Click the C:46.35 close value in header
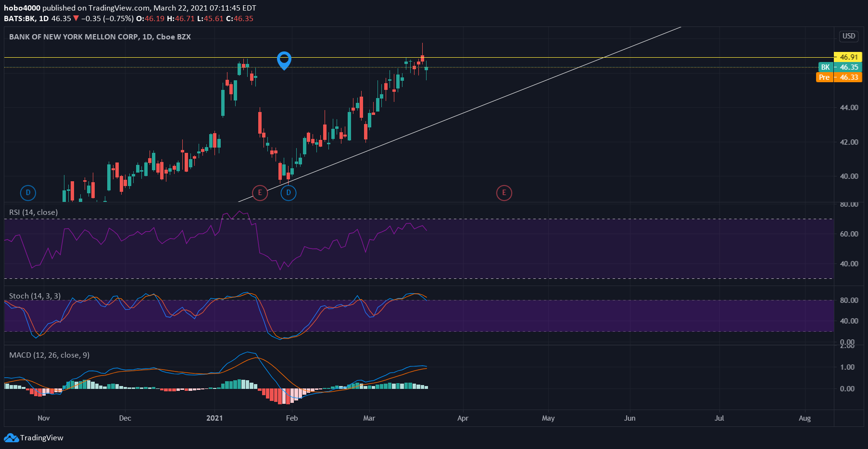Viewport: 868px width, 449px height. (x=239, y=19)
